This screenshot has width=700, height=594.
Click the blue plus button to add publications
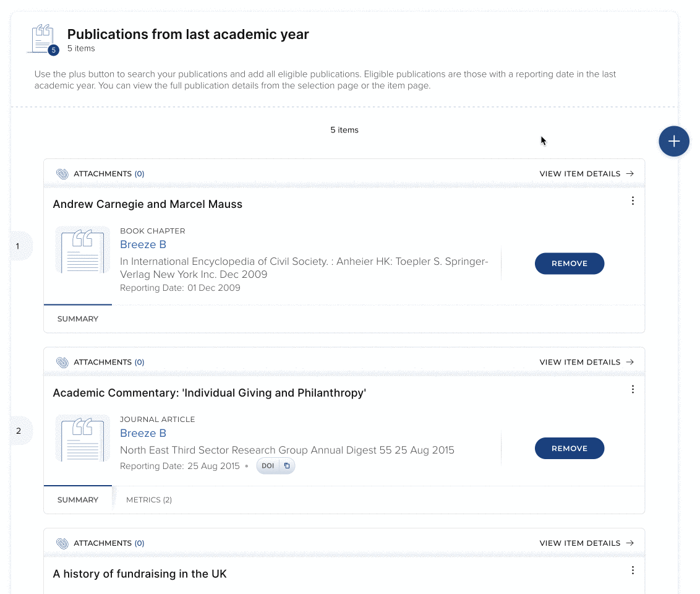click(673, 142)
